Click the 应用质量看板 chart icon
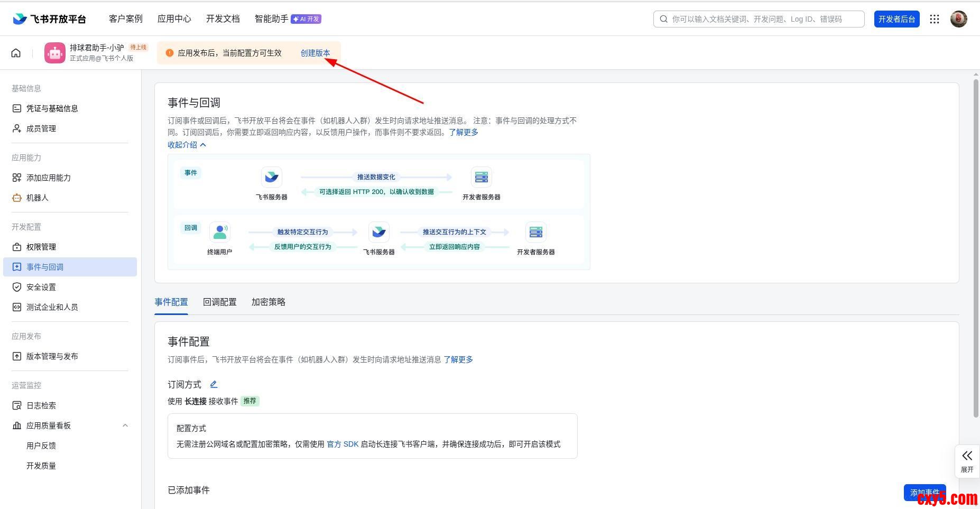This screenshot has width=980, height=509. point(17,425)
